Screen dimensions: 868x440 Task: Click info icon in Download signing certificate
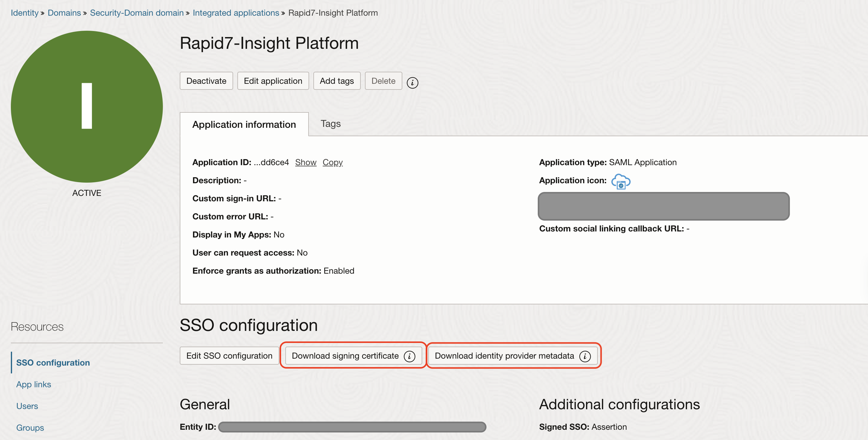click(409, 356)
